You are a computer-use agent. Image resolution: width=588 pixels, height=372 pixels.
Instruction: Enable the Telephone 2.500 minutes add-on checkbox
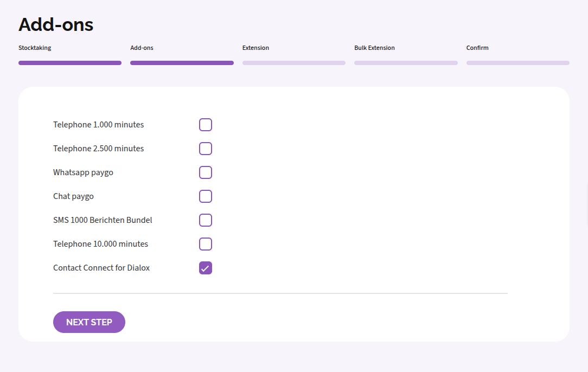coord(205,149)
